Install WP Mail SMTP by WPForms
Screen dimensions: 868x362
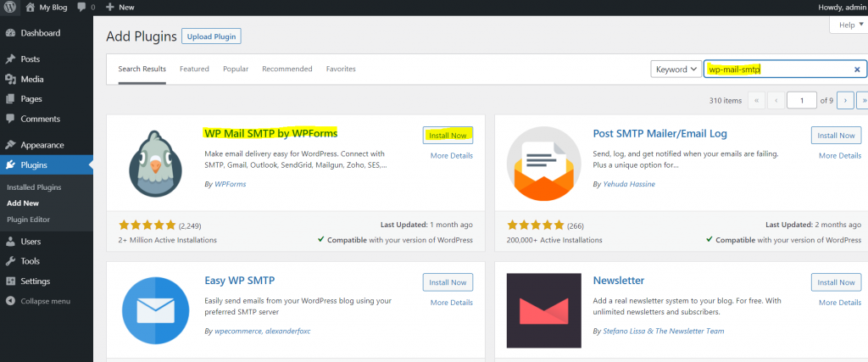point(448,136)
